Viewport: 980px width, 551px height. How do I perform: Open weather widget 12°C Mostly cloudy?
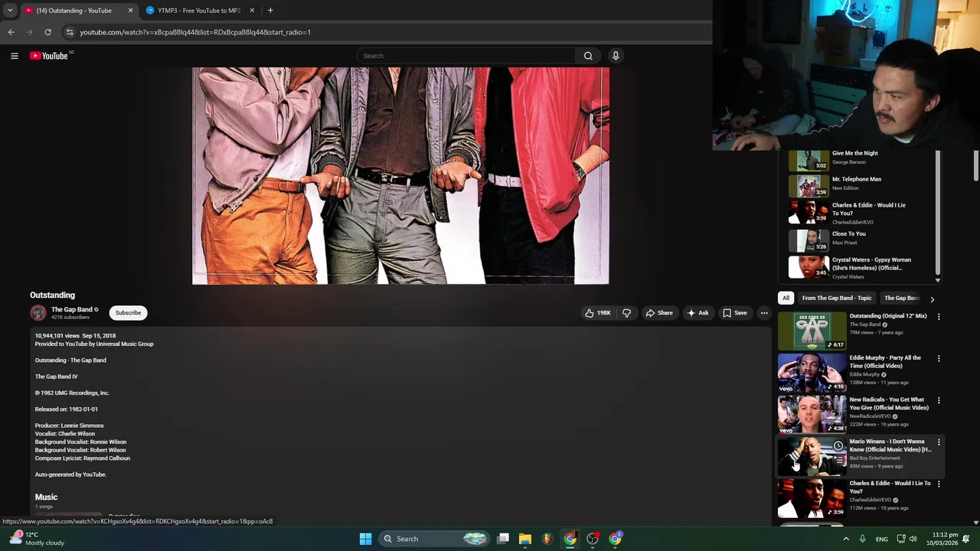coord(36,539)
